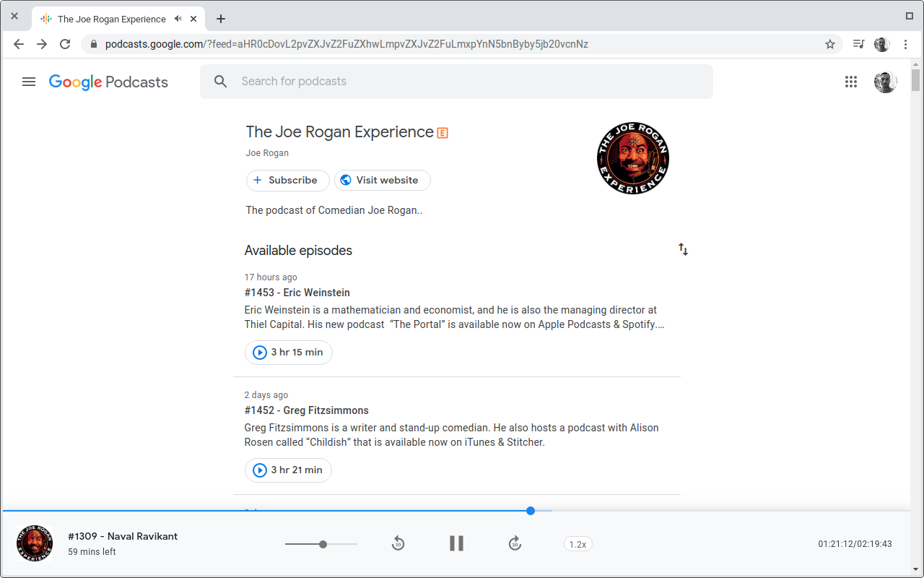
Task: Pause the playing episode
Action: [456, 543]
